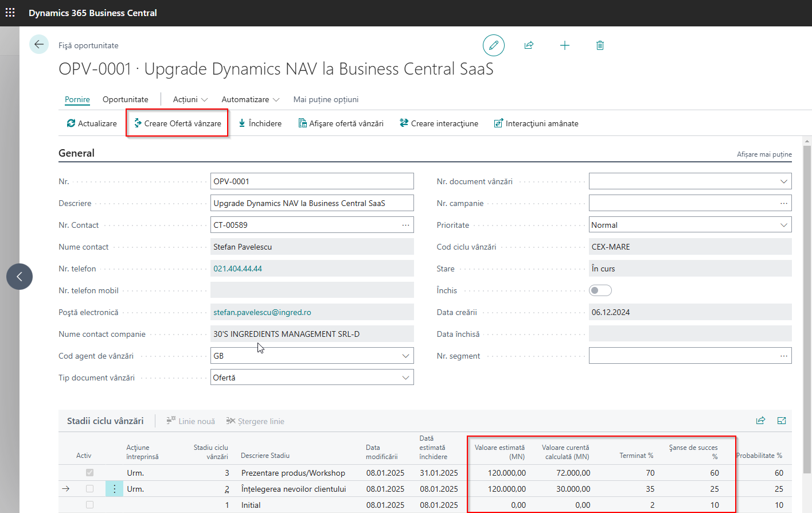Collapse the General section heading

click(x=76, y=153)
